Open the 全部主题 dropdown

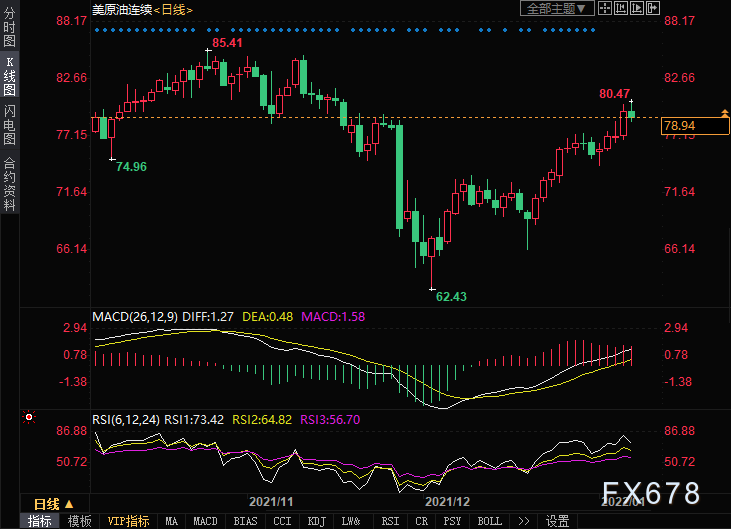pyautogui.click(x=557, y=8)
